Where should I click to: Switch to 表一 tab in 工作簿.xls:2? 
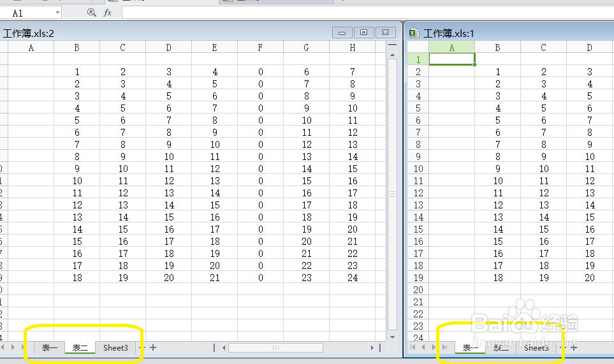[49, 347]
